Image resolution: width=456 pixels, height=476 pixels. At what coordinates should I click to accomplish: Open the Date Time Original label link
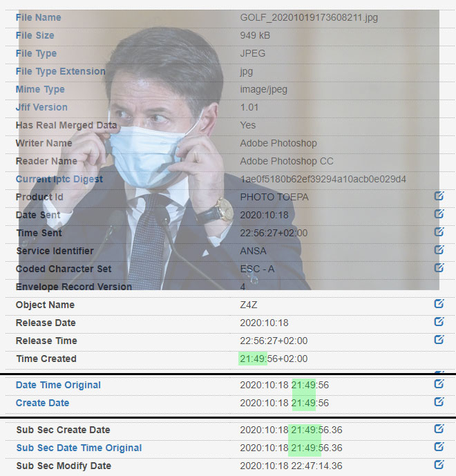[58, 385]
